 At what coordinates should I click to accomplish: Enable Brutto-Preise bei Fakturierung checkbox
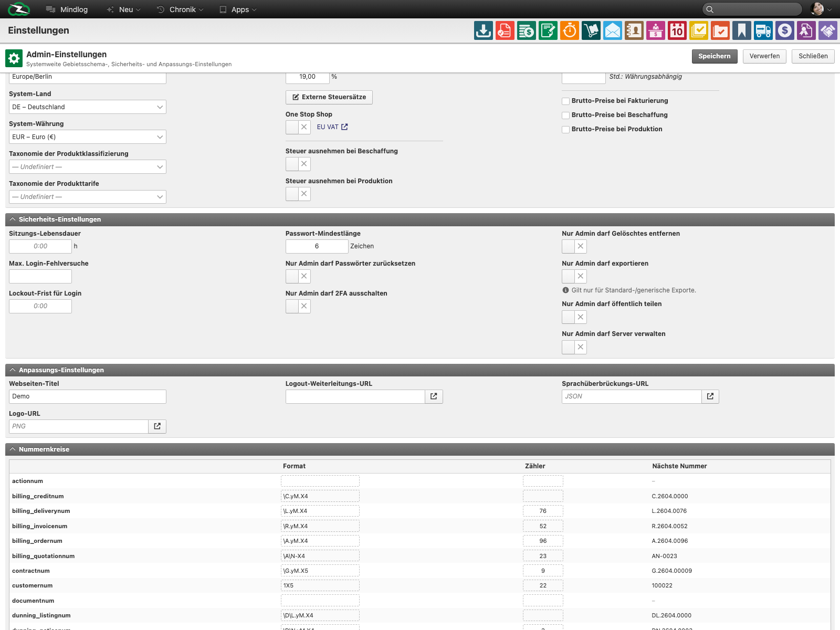point(566,101)
